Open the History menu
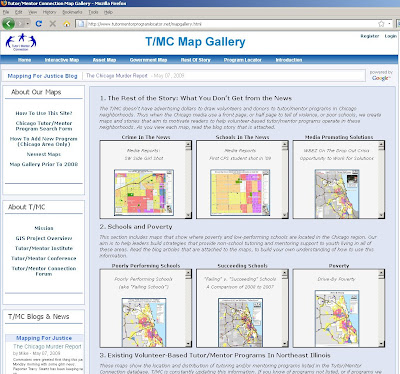Viewport: 400px width, 374px height. pyautogui.click(x=49, y=12)
